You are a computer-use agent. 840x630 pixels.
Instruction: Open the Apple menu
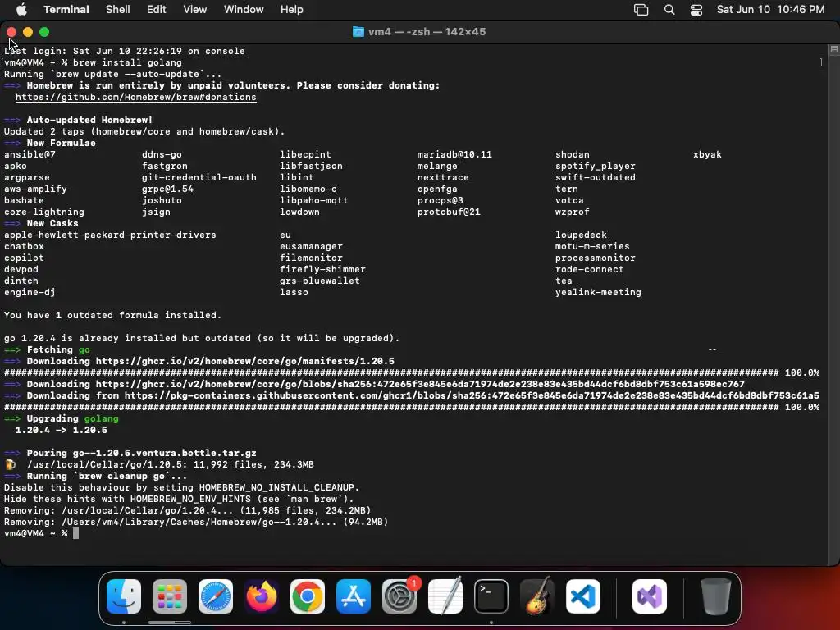coord(21,9)
